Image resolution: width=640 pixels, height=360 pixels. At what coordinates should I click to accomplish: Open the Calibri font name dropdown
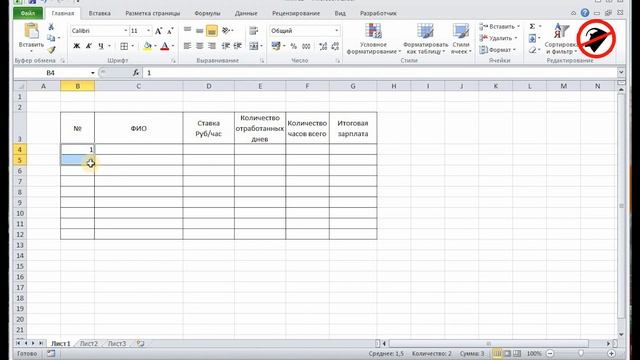[x=125, y=31]
